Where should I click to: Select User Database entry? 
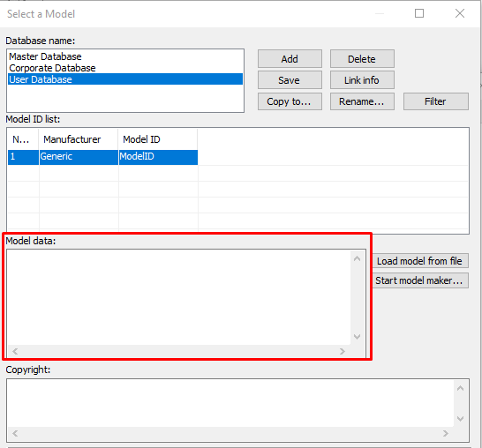(125, 79)
